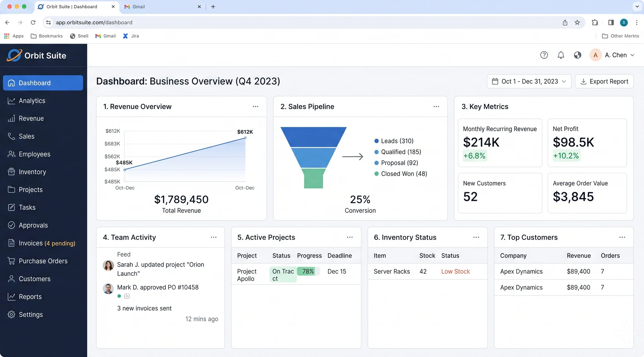The width and height of the screenshot is (644, 357).
Task: Click the Orbit Suite planet logo
Action: pyautogui.click(x=14, y=55)
